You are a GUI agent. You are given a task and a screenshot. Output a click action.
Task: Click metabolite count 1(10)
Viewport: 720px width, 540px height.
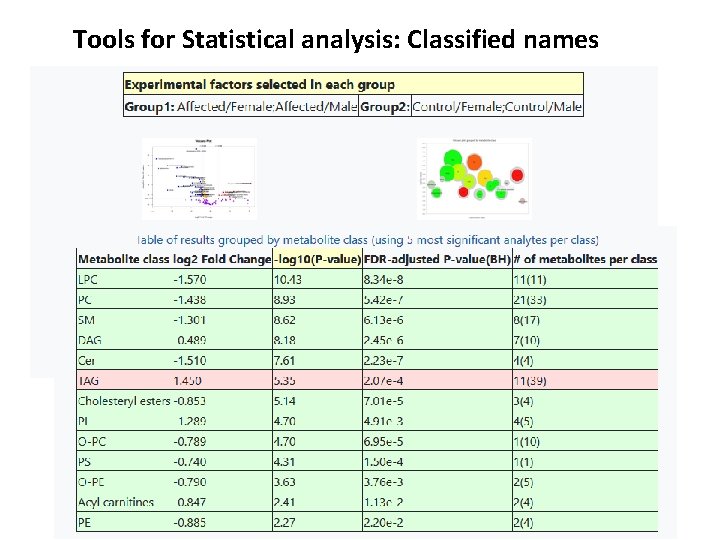point(527,441)
